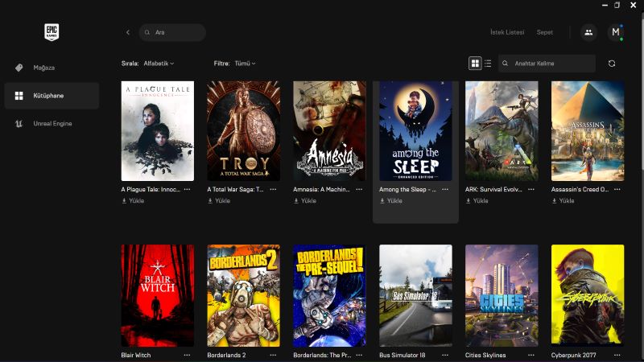Image resolution: width=644 pixels, height=362 pixels.
Task: Switch to grid view
Action: (x=475, y=64)
